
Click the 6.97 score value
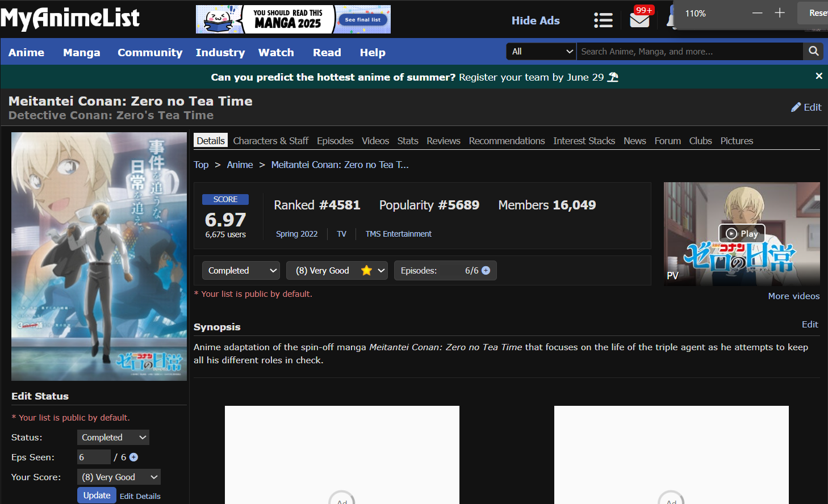click(x=225, y=220)
